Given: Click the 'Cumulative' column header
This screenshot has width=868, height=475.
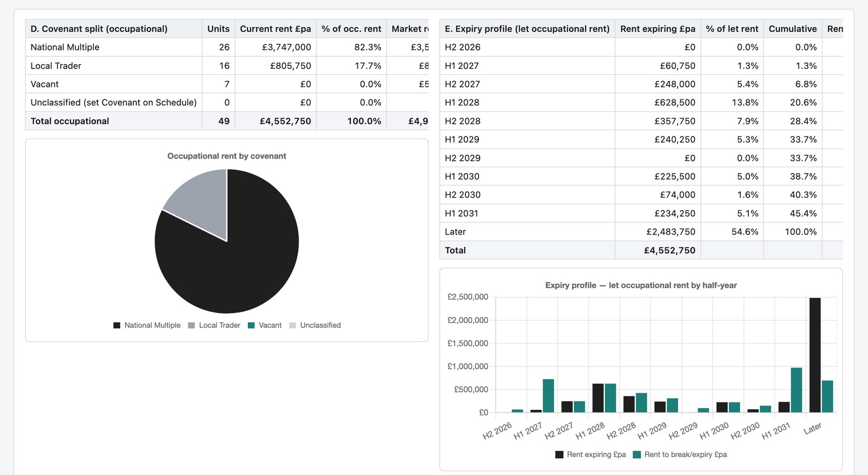Looking at the screenshot, I should point(793,29).
